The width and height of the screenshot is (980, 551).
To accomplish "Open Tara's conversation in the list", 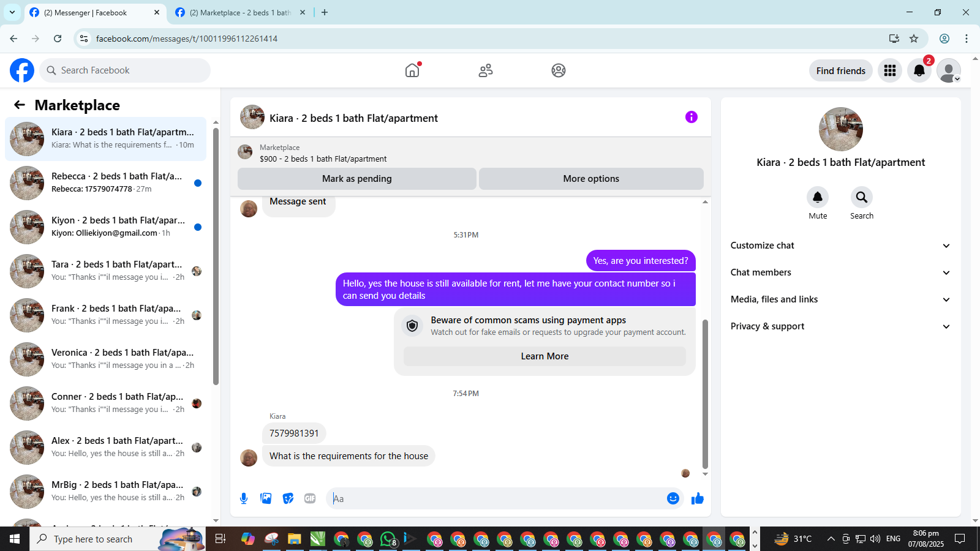I will click(x=106, y=271).
